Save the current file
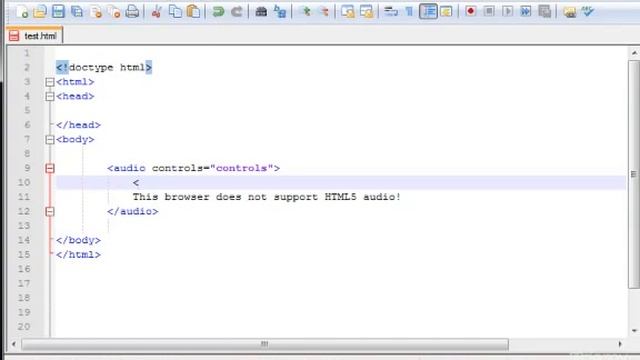640x360 pixels. (58, 11)
